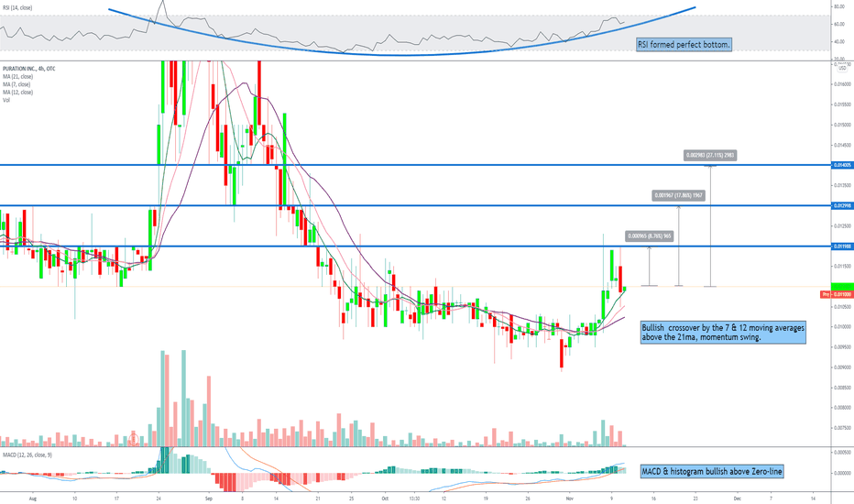The height and width of the screenshot is (504, 854).
Task: Click the 'Dec' label on the time axis
Action: pyautogui.click(x=737, y=498)
